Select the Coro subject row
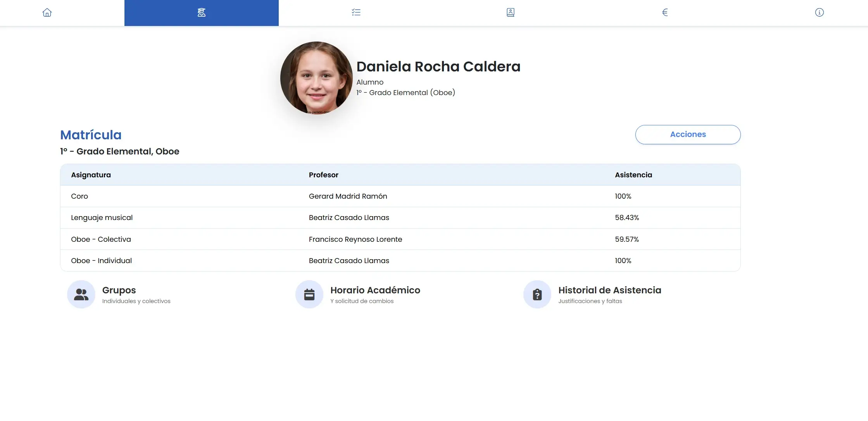868x421 pixels. click(79, 196)
